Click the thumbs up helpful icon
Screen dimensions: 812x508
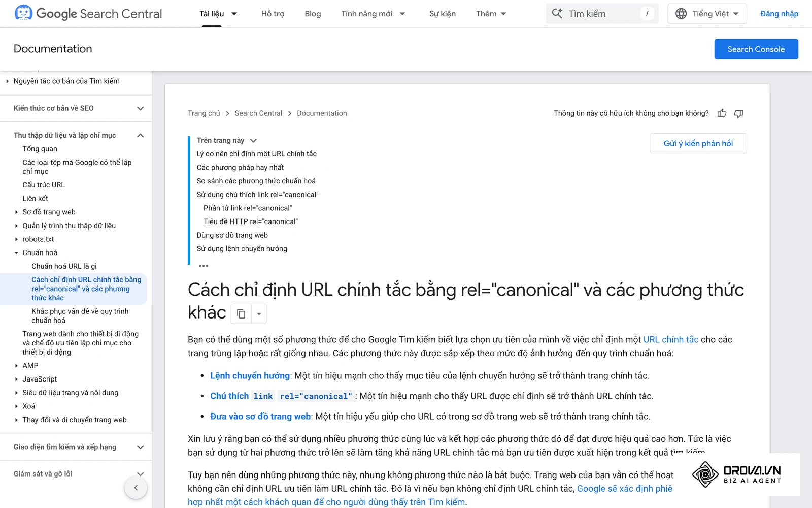[x=722, y=113]
